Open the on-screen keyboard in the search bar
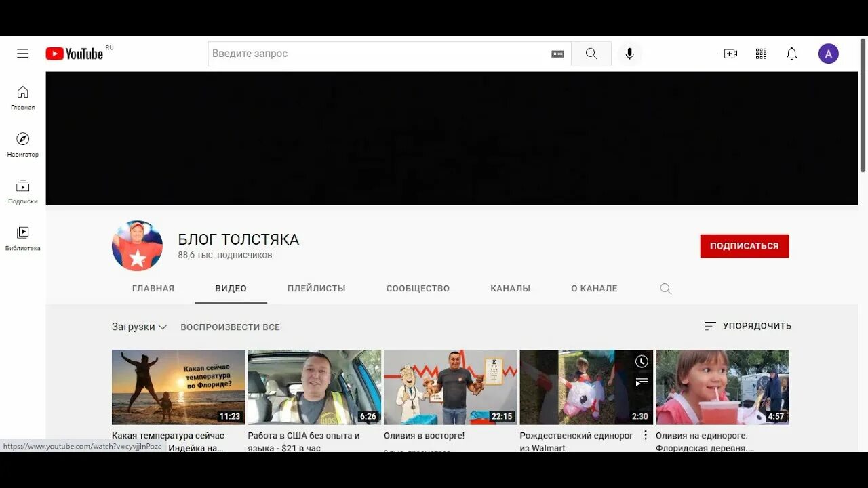The width and height of the screenshot is (868, 488). click(556, 53)
